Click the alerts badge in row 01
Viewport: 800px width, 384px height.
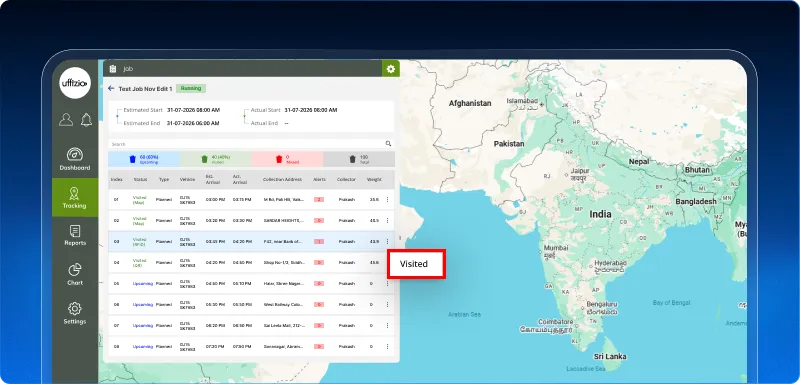[319, 199]
